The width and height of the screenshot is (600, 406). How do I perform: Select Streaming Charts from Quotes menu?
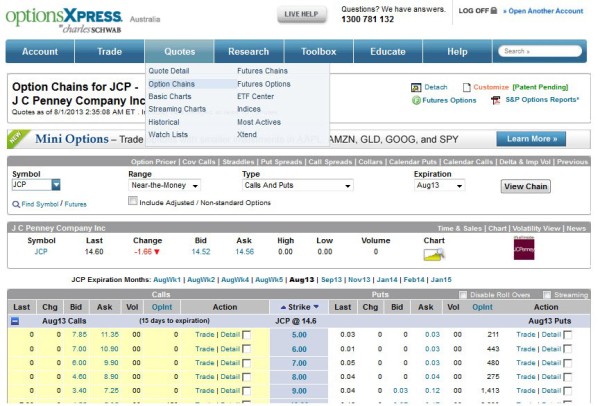(177, 109)
